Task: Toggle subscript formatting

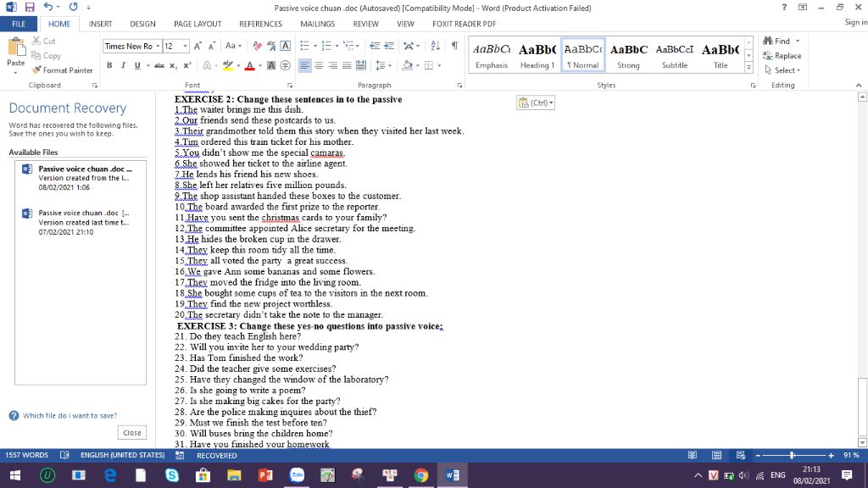Action: click(x=173, y=65)
